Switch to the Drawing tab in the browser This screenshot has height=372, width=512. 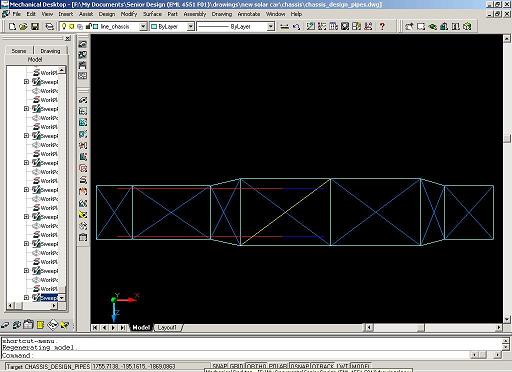50,51
